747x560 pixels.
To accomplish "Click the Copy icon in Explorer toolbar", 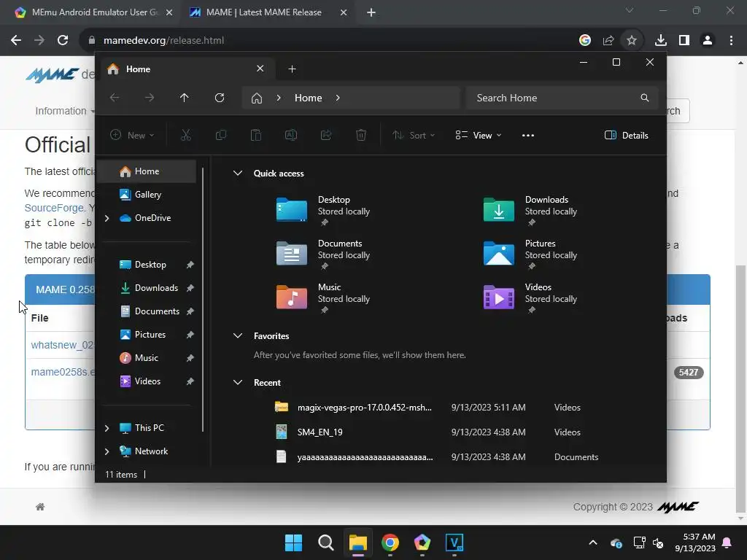I will pos(220,135).
